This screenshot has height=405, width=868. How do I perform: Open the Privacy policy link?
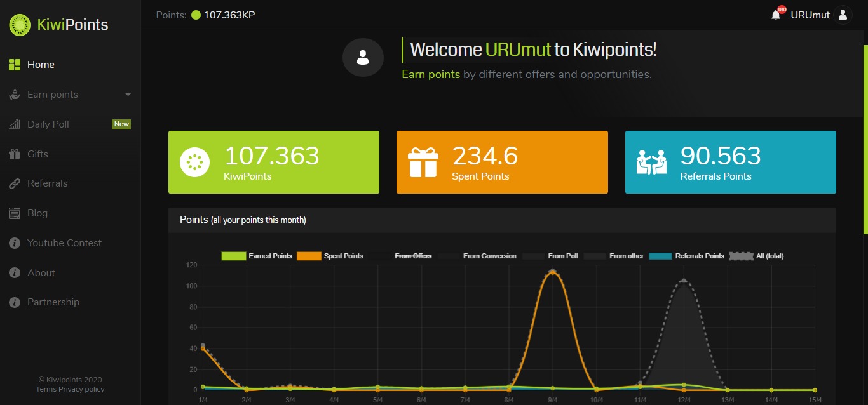[81, 389]
